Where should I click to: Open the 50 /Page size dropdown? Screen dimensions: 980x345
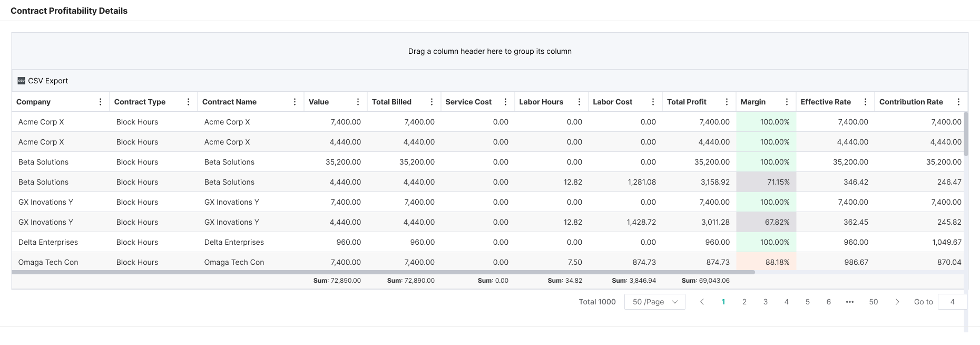[x=655, y=302]
